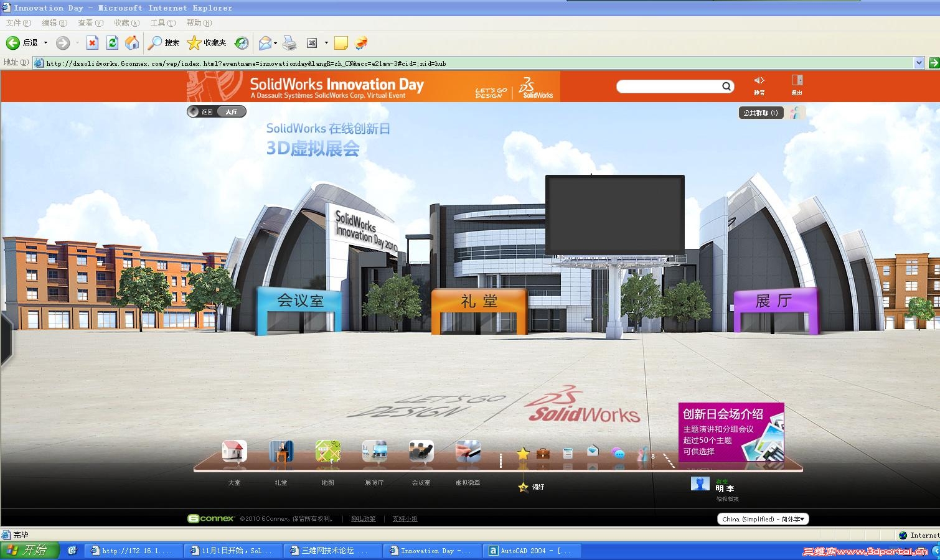Click the dark billboard video screen
The image size is (940, 560).
[x=615, y=215]
